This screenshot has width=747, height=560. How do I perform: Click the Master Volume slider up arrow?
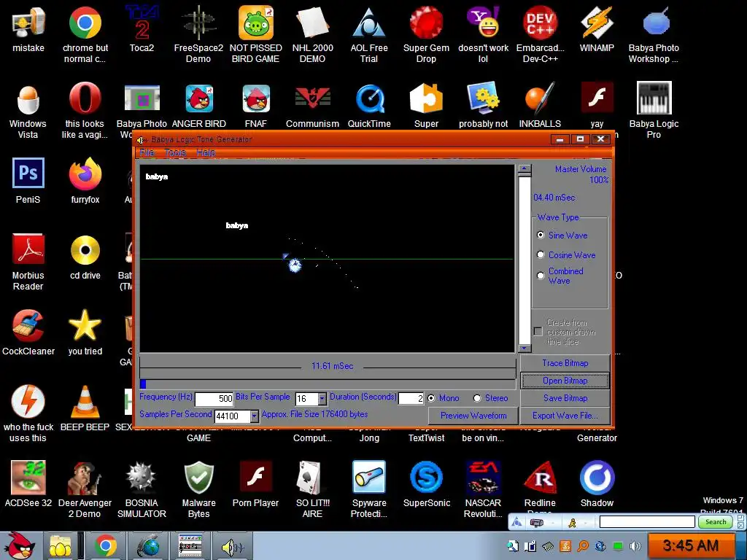point(525,168)
